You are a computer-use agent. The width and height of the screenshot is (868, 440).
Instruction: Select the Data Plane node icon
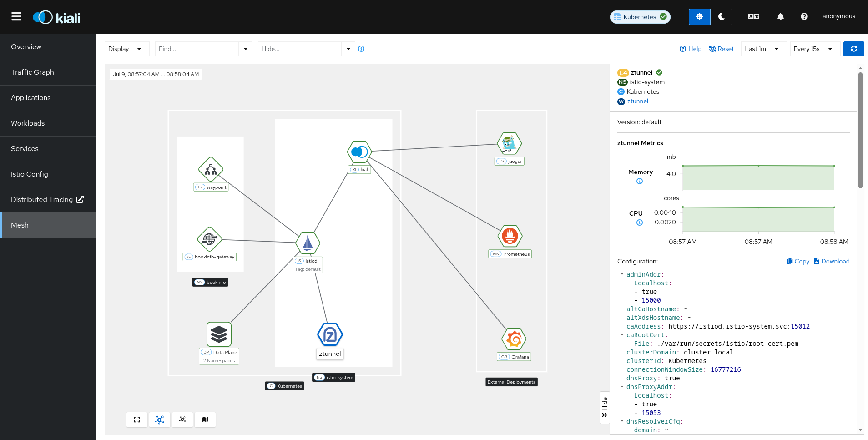click(219, 334)
